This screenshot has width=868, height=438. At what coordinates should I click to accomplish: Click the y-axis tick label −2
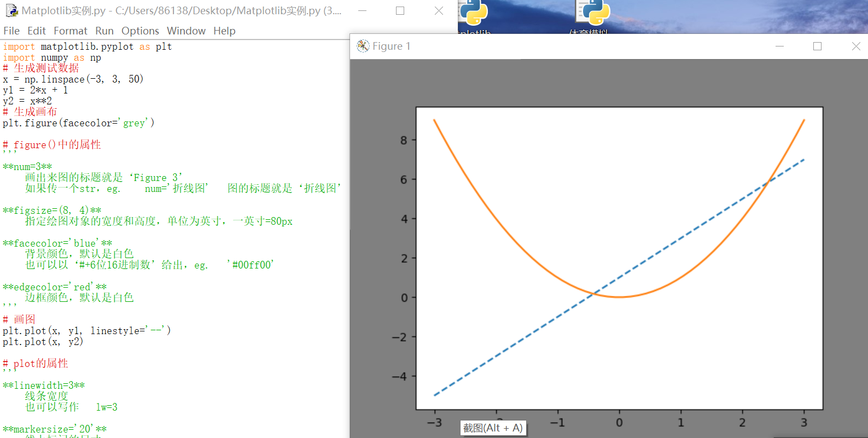(x=399, y=337)
